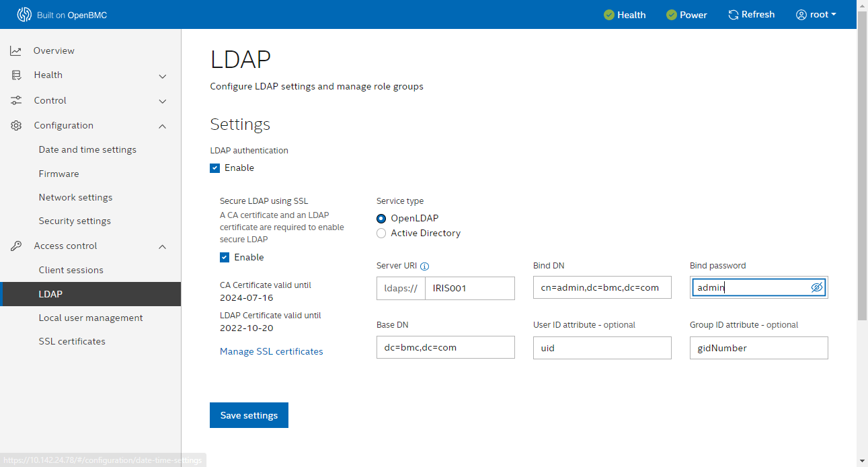Collapse the Configuration section chevron
The image size is (868, 467).
163,126
